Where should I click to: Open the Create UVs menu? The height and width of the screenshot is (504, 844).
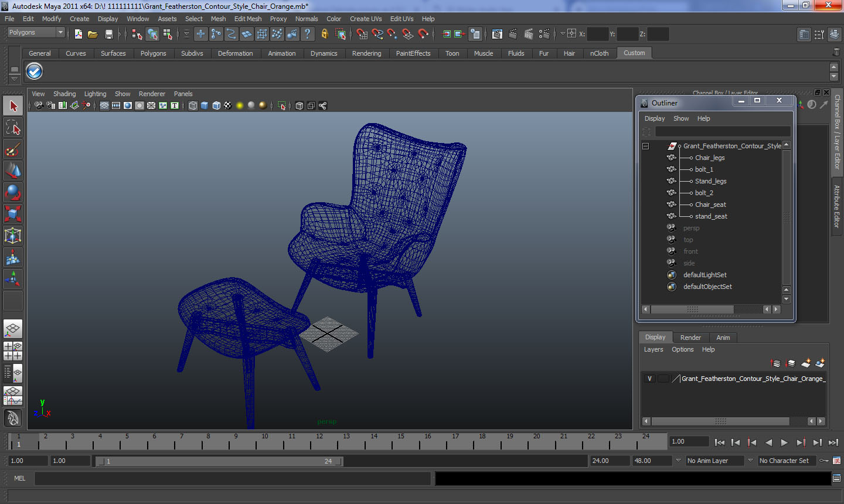coord(366,19)
